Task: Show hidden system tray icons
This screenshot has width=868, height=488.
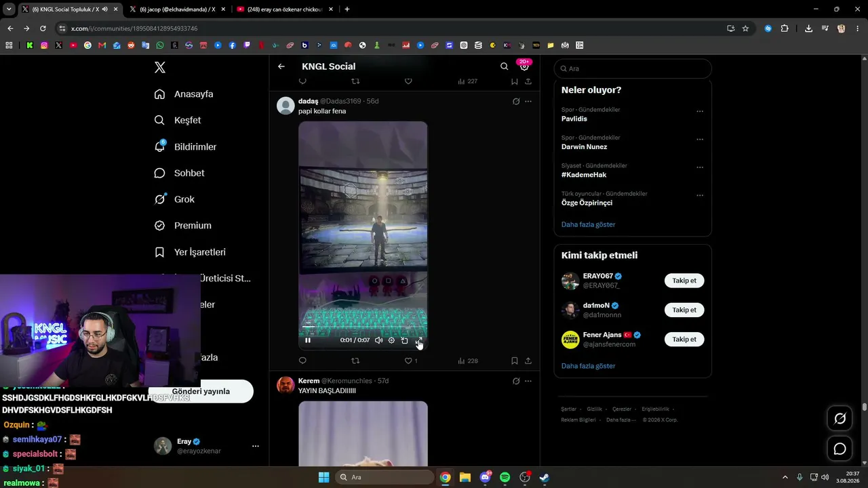Action: pyautogui.click(x=785, y=477)
